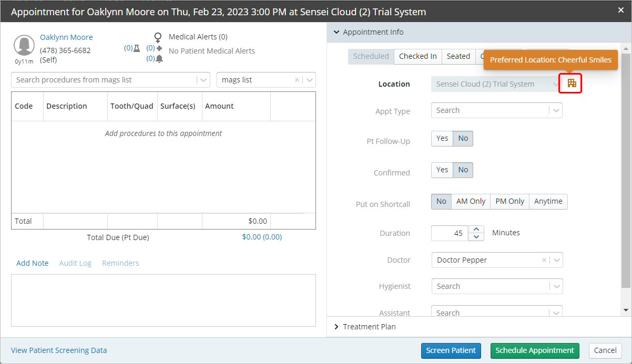Set Pt Follow-Up to Yes
This screenshot has width=632, height=364.
coord(442,139)
